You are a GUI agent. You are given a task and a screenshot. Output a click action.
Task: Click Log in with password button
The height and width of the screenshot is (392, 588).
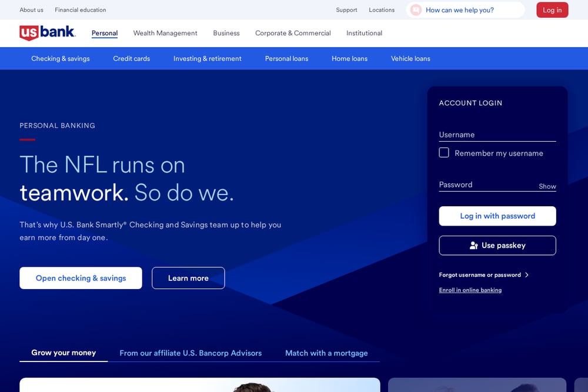pos(497,216)
